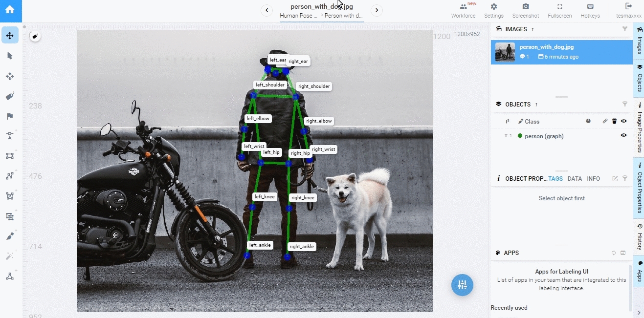Click the left_knee keypoint label
The image size is (644, 318).
point(265,197)
